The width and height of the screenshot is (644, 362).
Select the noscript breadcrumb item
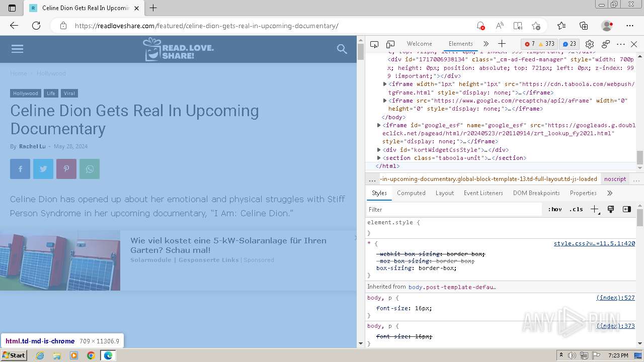(x=615, y=179)
